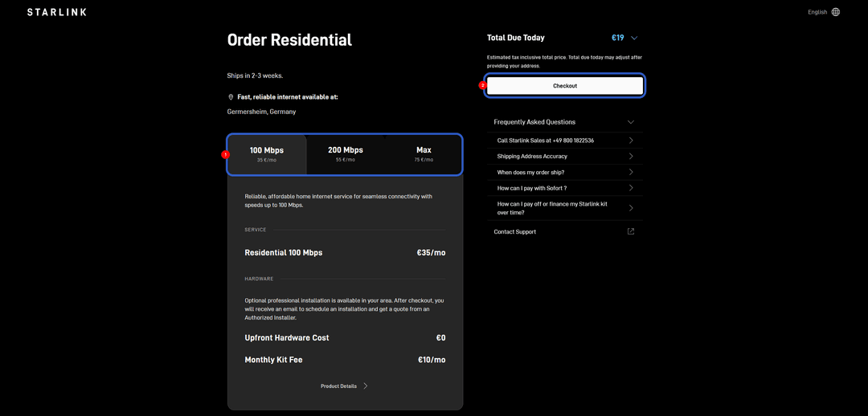Viewport: 868px width, 416px height.
Task: Click chevron beside pay with Sofort question
Action: click(x=631, y=188)
